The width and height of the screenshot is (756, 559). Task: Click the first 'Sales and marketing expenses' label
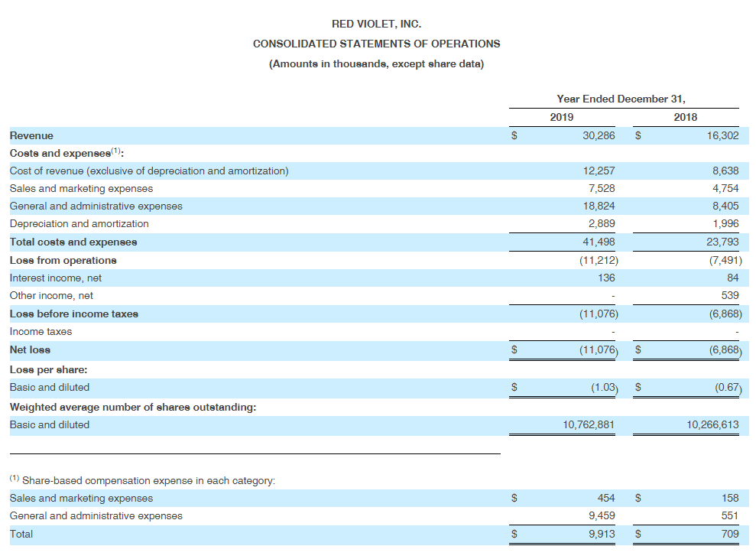(81, 189)
